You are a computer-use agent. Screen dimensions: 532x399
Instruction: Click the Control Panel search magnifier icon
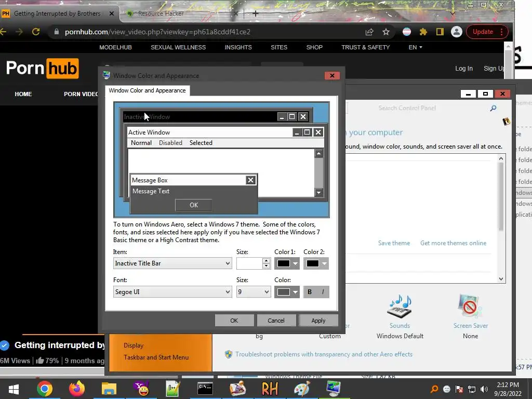pyautogui.click(x=494, y=108)
